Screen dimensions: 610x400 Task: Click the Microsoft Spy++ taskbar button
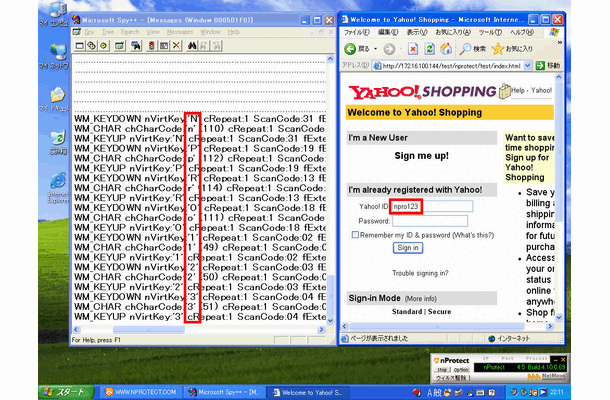pos(224,392)
